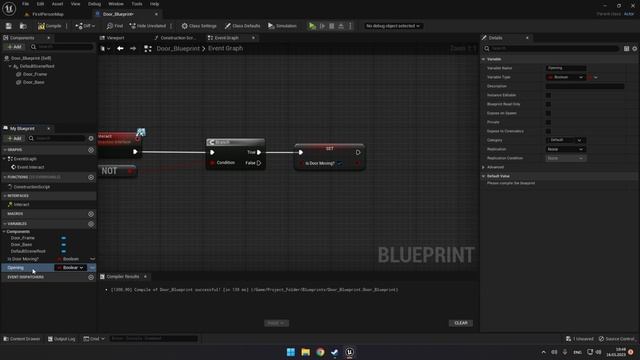The width and height of the screenshot is (640, 360).
Task: Select Door_Base in the Components tree
Action: click(33, 82)
